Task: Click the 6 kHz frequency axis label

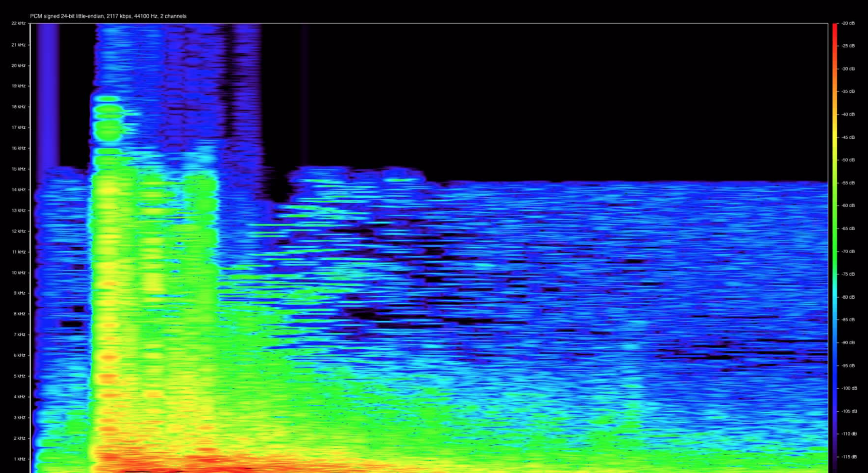Action: (19, 355)
